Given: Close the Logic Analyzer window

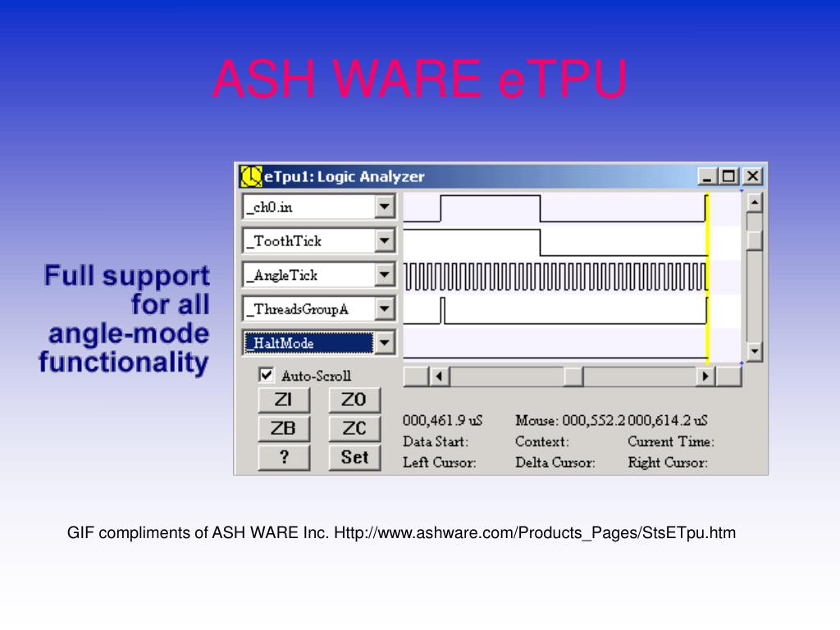Looking at the screenshot, I should tap(753, 176).
